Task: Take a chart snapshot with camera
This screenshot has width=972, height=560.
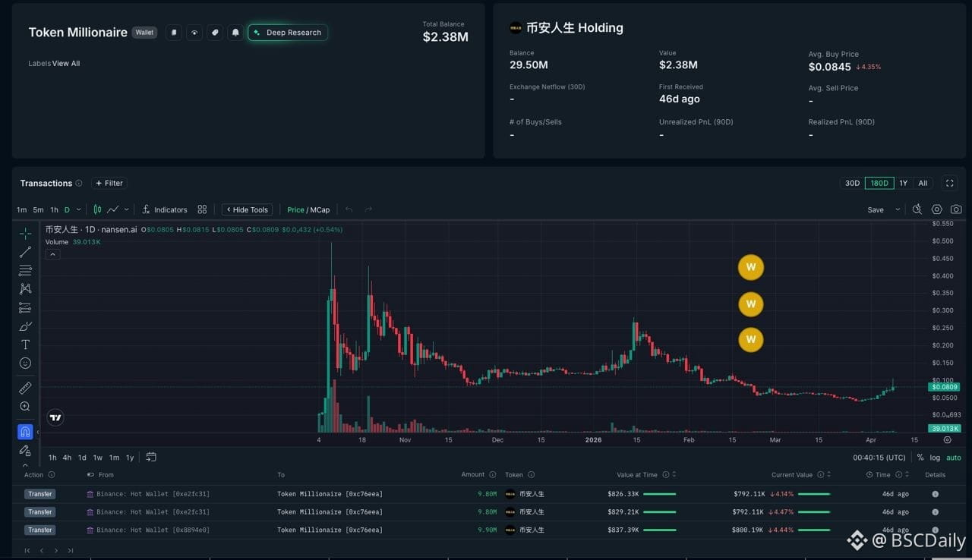Action: [956, 209]
